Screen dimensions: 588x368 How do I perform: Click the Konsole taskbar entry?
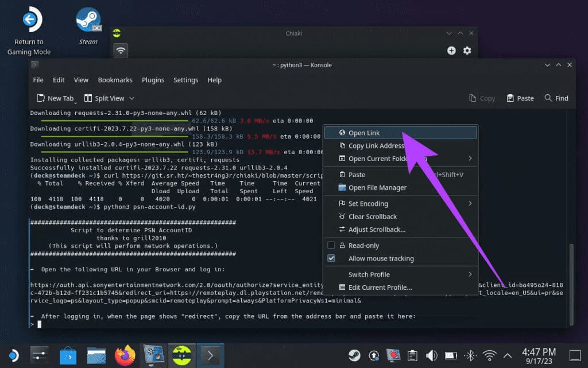210,355
